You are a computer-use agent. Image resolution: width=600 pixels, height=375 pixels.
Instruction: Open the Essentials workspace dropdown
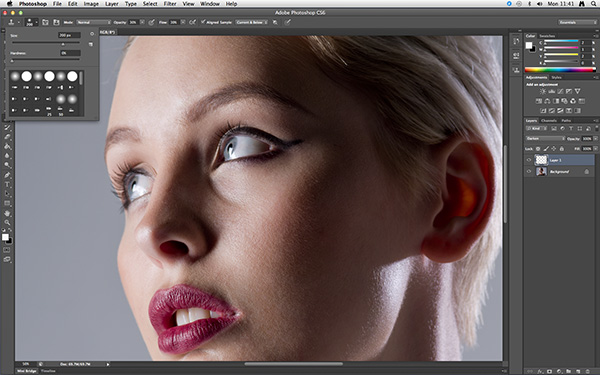pos(577,22)
